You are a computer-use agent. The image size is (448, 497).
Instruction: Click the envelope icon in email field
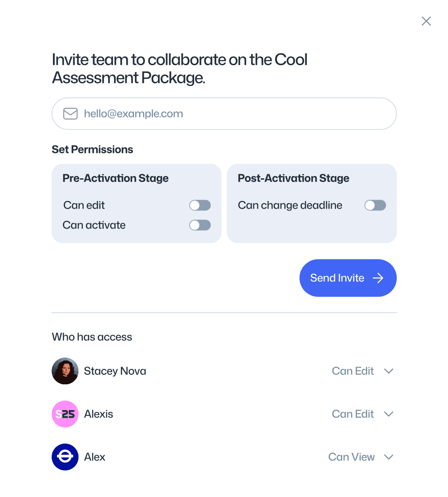point(70,114)
